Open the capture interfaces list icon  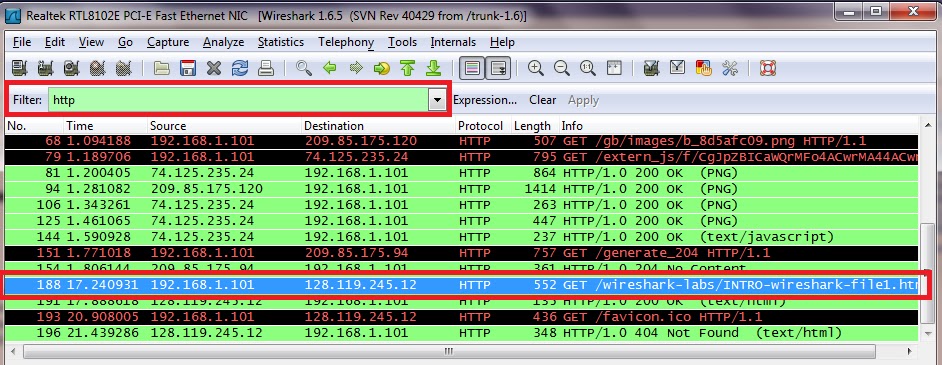tap(19, 68)
